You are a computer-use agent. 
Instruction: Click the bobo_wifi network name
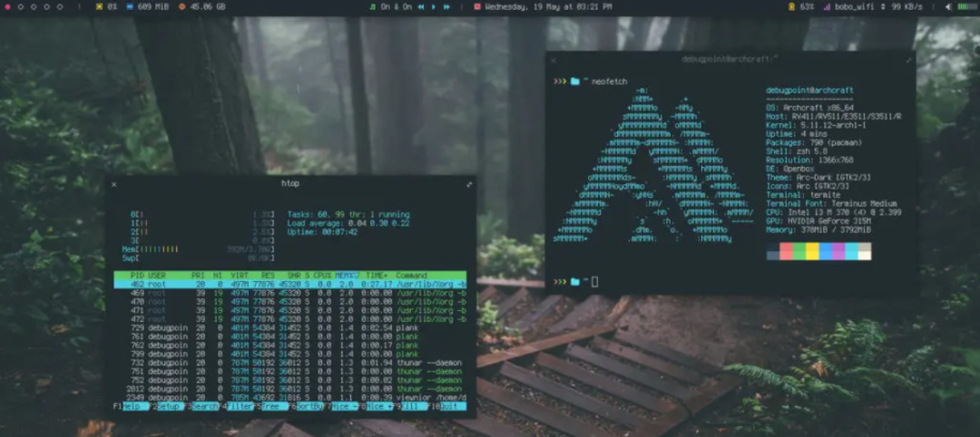coord(855,7)
